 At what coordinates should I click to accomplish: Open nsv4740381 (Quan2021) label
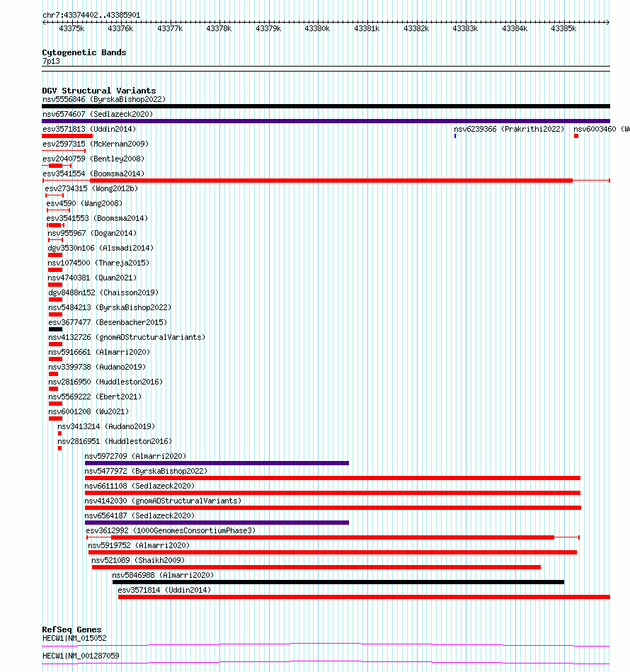(92, 278)
